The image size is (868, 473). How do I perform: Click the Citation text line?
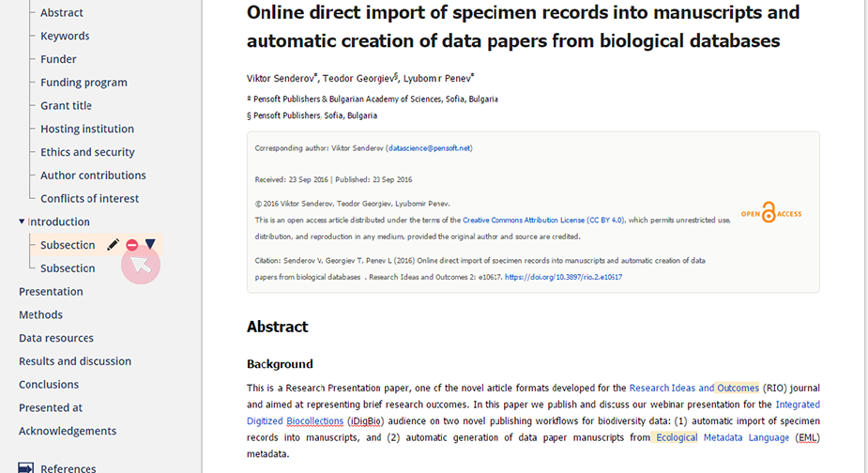[480, 268]
